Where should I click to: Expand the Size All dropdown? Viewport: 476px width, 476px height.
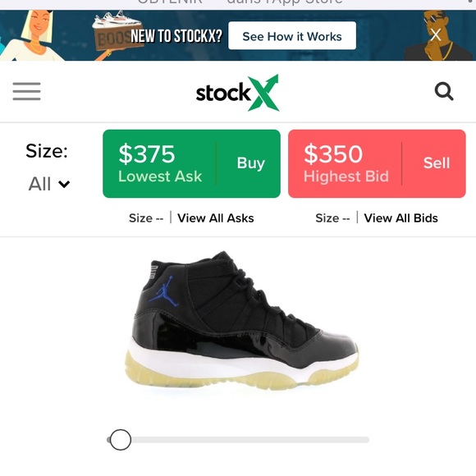pyautogui.click(x=49, y=184)
